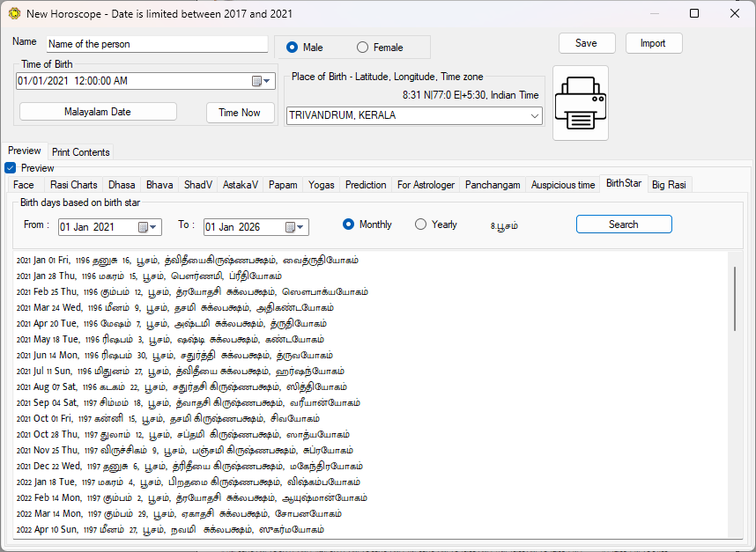Image resolution: width=756 pixels, height=552 pixels.
Task: Open the Auspicious time tab
Action: pos(563,185)
